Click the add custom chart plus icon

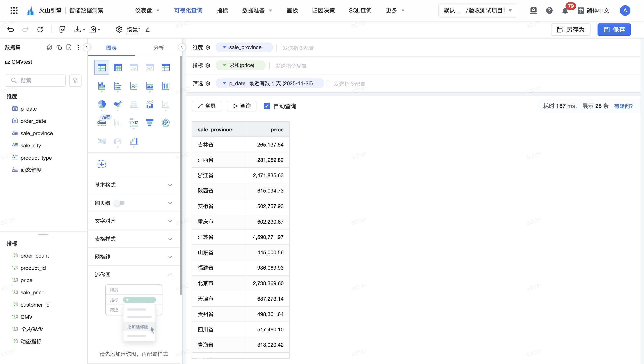click(101, 164)
